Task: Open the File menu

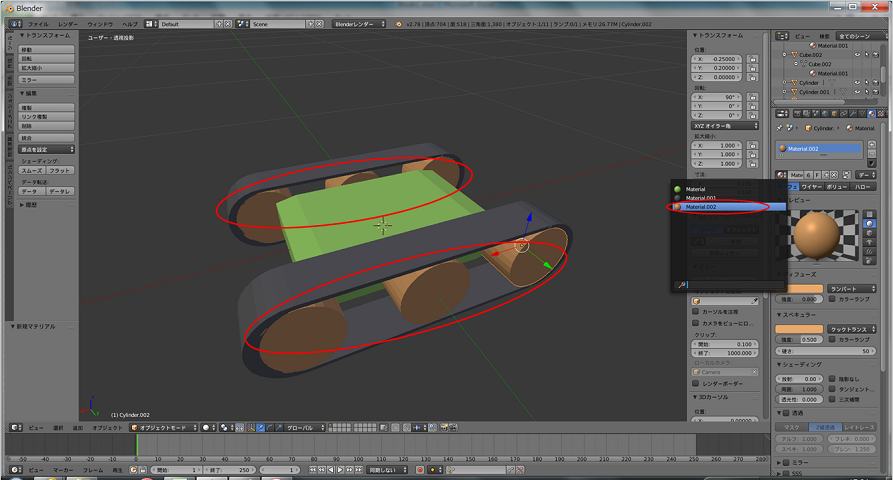Action: coord(37,23)
